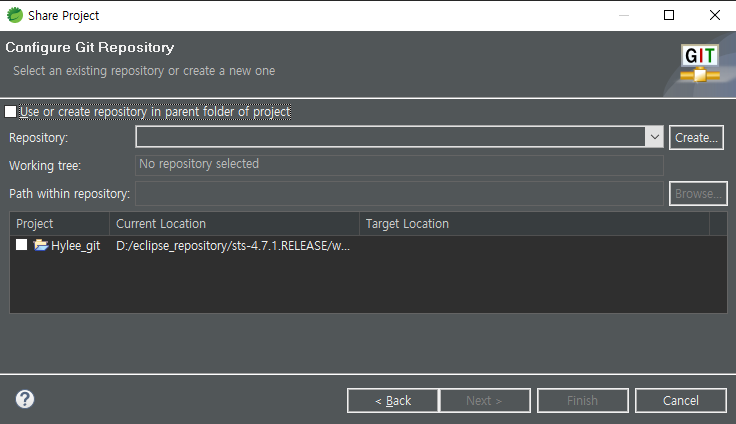Viewport: 736px width, 424px height.
Task: Sort by the Project column header
Action: click(60, 224)
